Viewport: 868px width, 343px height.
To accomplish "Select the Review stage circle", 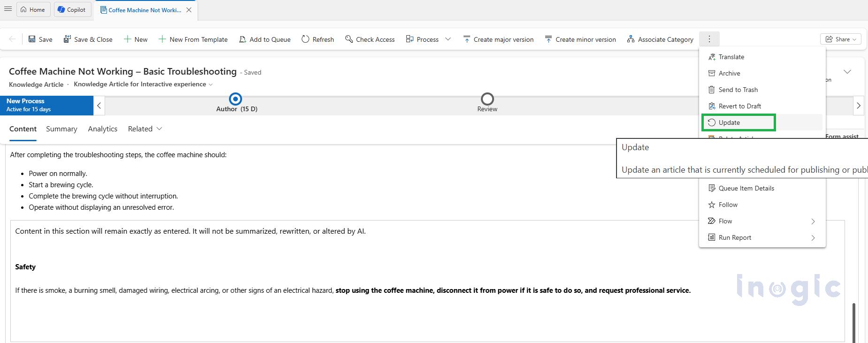I will tap(487, 99).
